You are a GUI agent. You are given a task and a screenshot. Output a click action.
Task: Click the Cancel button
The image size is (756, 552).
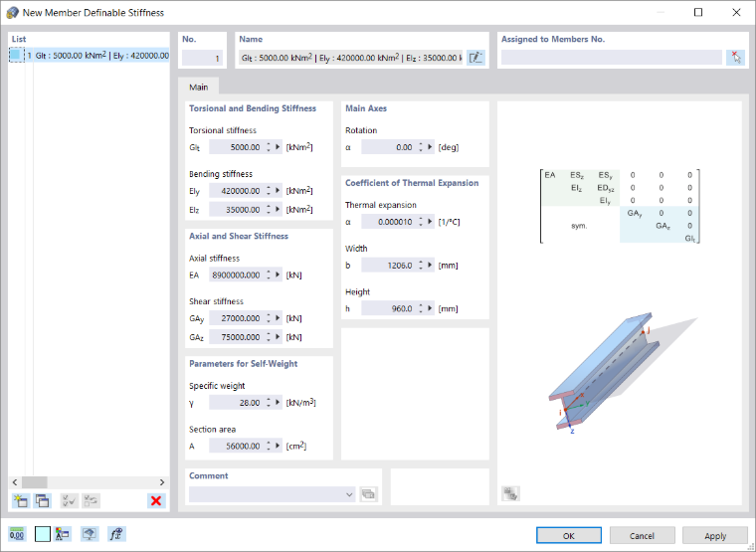click(642, 536)
